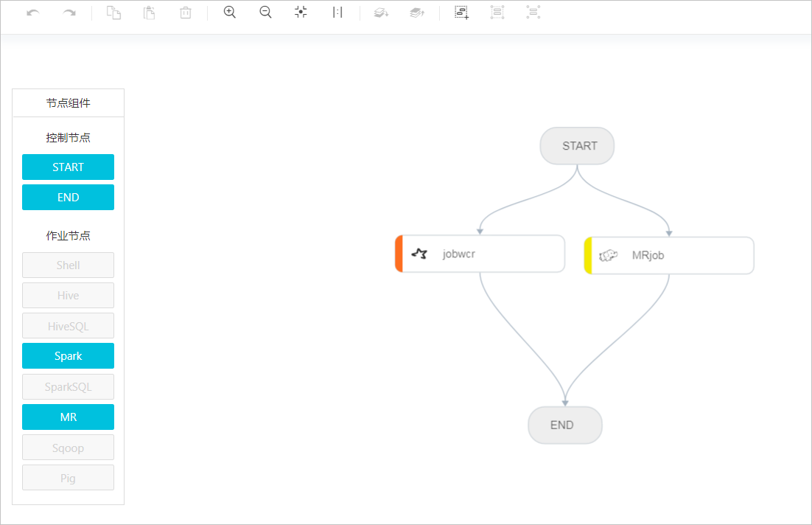
Task: Click the disabled Shell node button
Action: (68, 265)
